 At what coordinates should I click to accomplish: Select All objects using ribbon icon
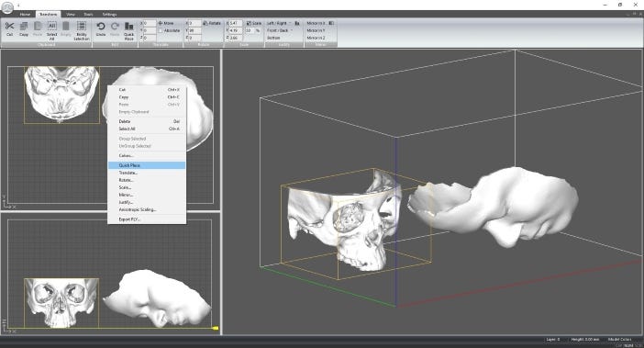[x=51, y=27]
